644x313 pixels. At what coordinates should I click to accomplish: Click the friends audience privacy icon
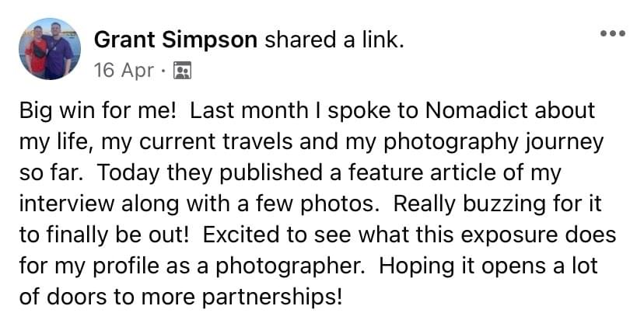[182, 70]
